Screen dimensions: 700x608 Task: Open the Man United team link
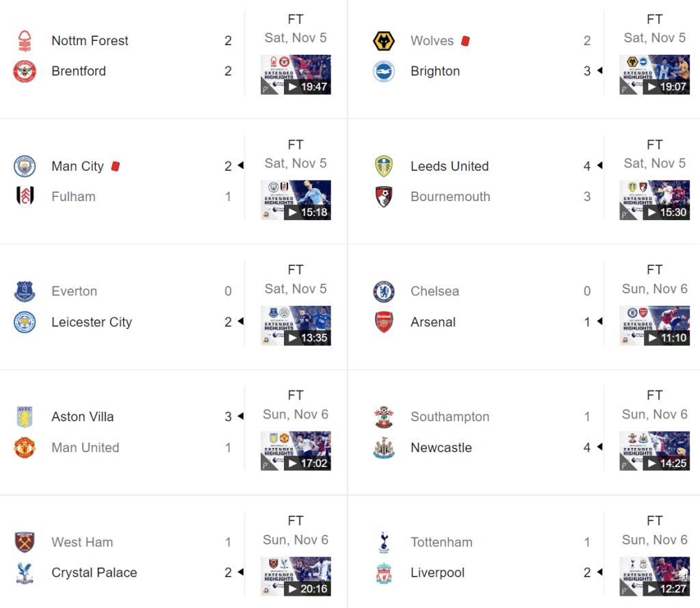coord(86,448)
